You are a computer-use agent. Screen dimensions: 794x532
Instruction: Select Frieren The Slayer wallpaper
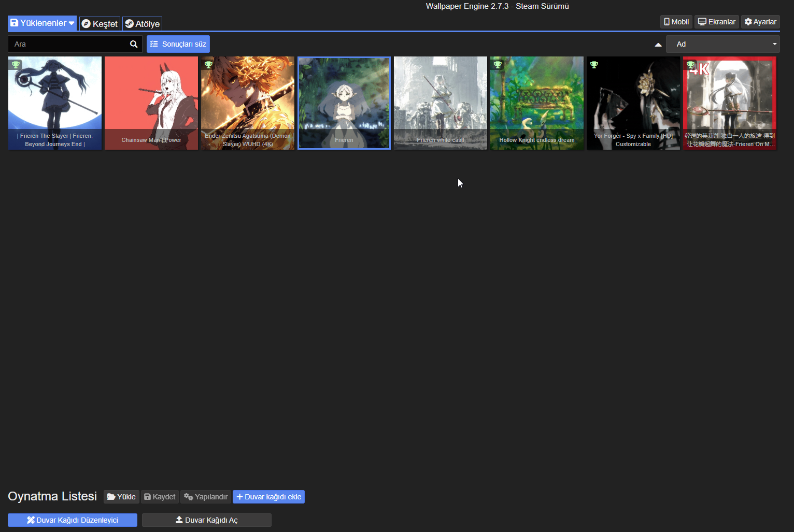[55, 103]
